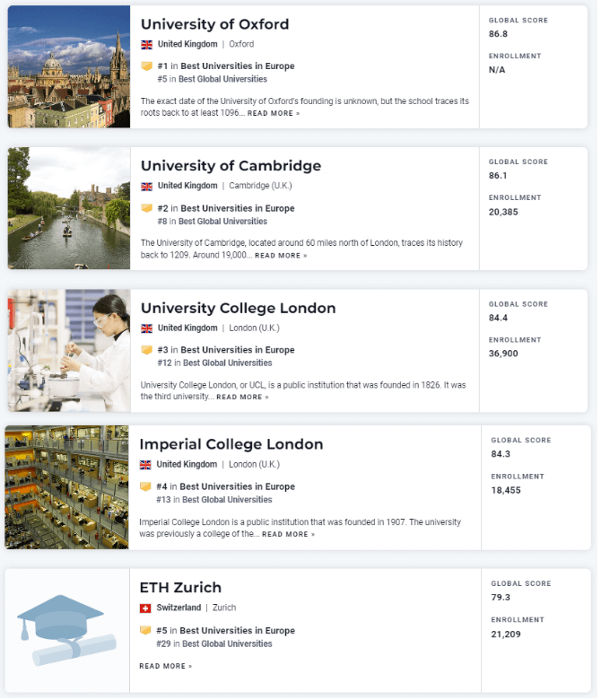Image resolution: width=601 pixels, height=700 pixels.
Task: Click the graduation cap placeholder image for ETH Zurich
Action: (67, 630)
